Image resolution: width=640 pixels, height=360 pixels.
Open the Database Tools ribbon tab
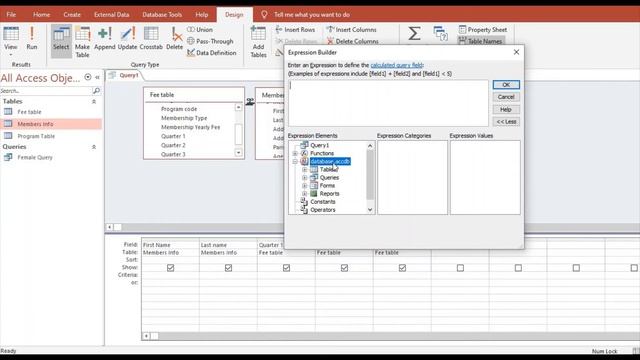tap(162, 15)
